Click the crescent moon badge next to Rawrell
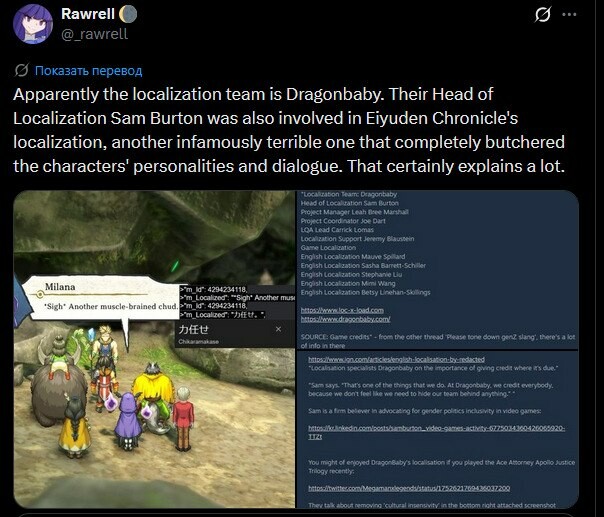The height and width of the screenshot is (517, 604). tap(128, 14)
